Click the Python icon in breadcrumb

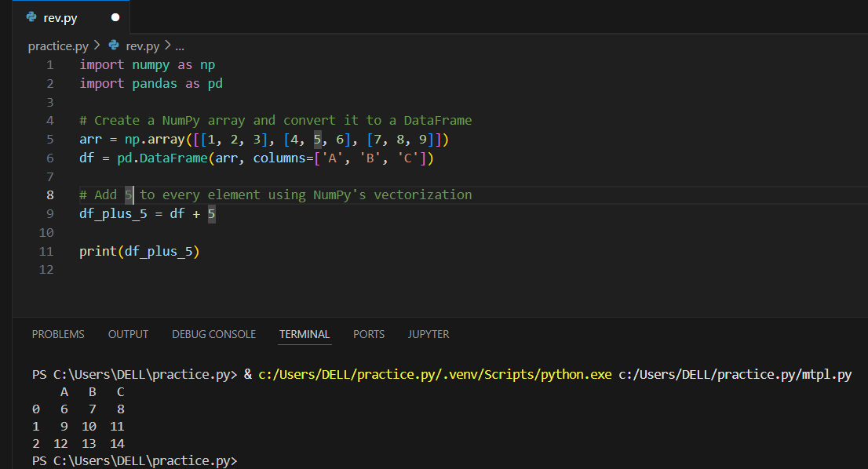(114, 45)
